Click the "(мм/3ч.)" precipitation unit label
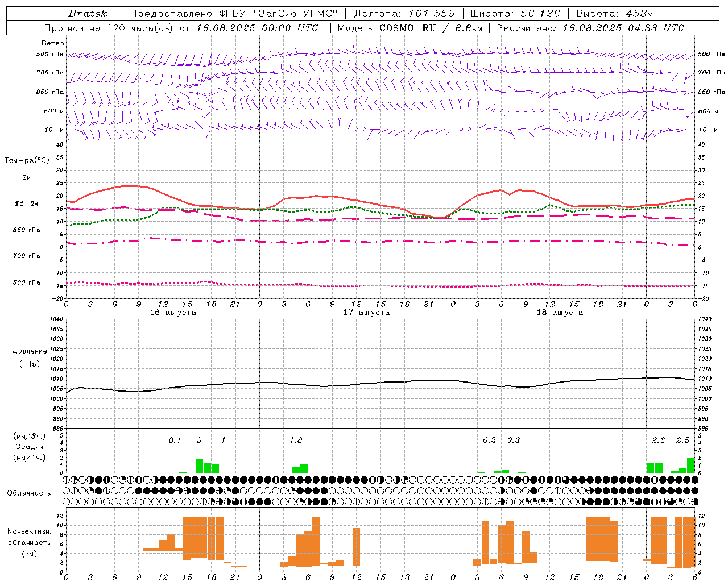This screenshot has width=728, height=582. click(x=29, y=436)
